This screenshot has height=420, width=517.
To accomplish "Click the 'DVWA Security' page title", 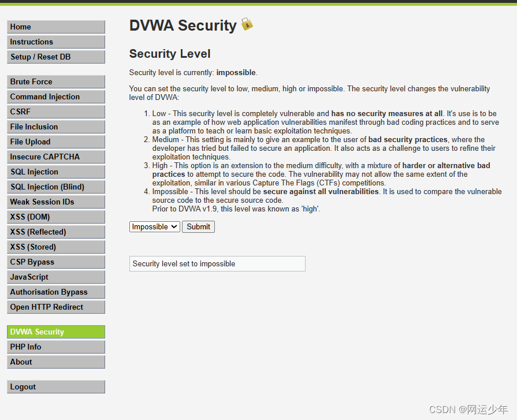I will [x=183, y=25].
